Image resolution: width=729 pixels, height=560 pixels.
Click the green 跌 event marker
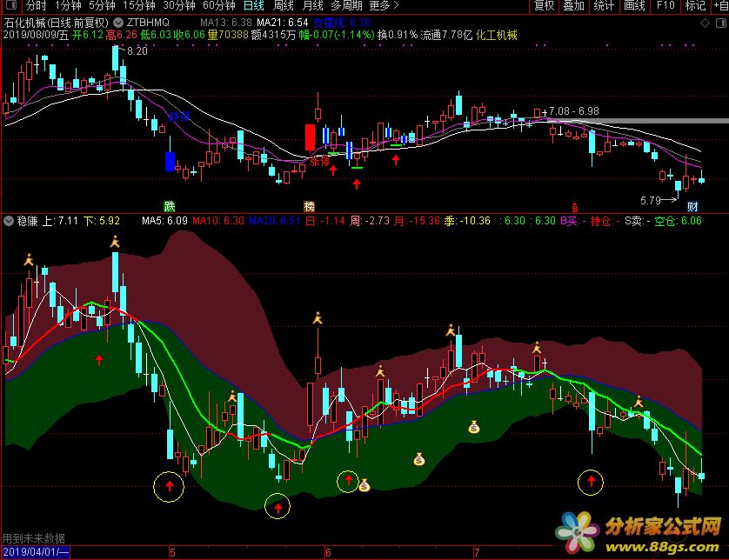pyautogui.click(x=170, y=206)
